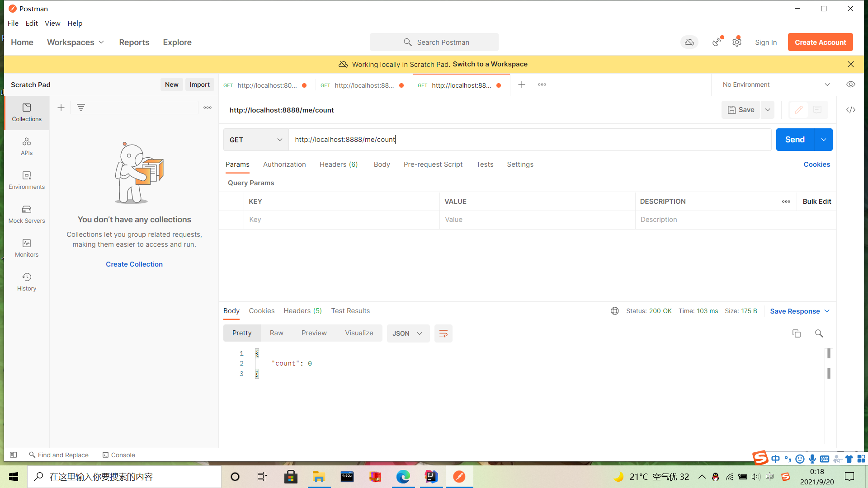
Task: Click the Send button
Action: tap(795, 140)
